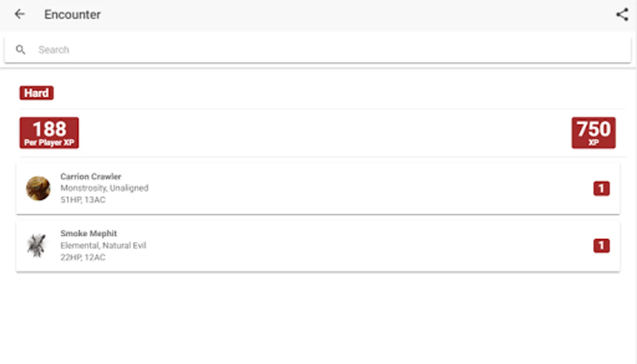This screenshot has width=637, height=364.
Task: Click the 22HP, 12AC stats line
Action: tap(83, 257)
